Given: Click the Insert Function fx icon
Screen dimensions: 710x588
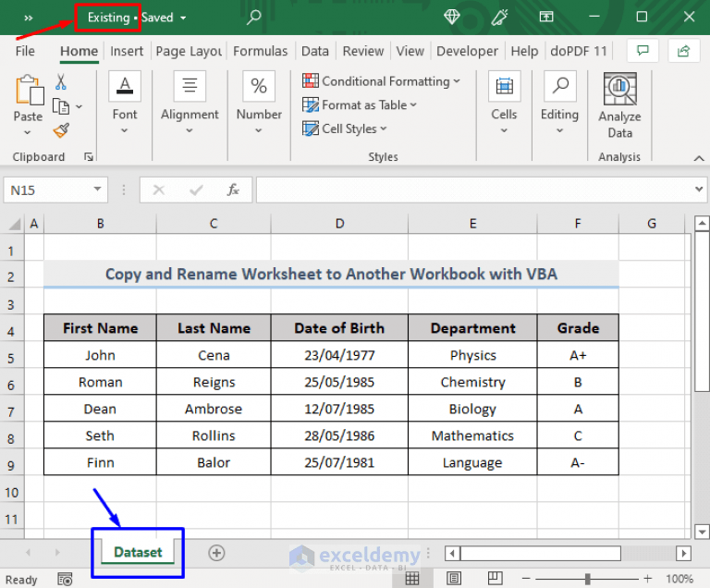Looking at the screenshot, I should [x=233, y=190].
